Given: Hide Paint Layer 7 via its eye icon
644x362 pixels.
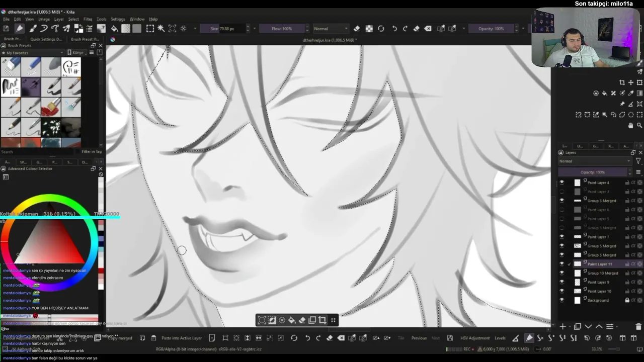Looking at the screenshot, I should point(562,237).
